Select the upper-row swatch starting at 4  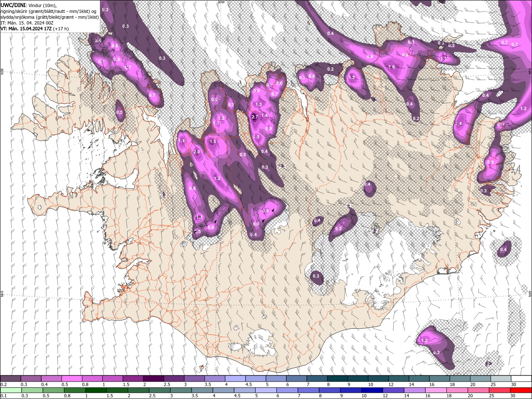pos(235,379)
